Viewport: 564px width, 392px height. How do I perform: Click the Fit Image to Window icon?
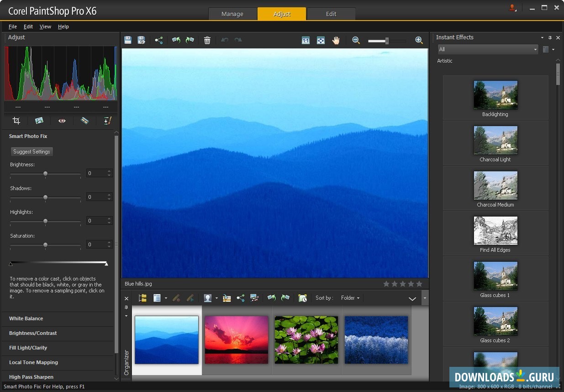tap(321, 40)
